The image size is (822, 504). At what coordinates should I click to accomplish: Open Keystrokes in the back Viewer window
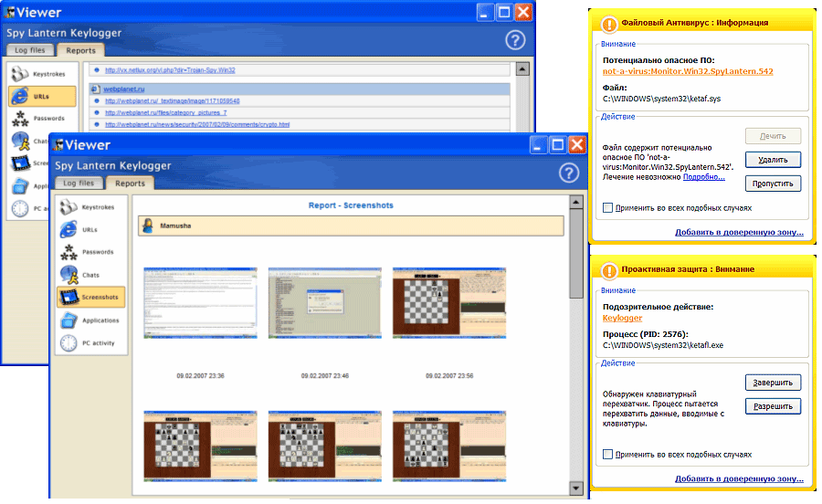43,74
